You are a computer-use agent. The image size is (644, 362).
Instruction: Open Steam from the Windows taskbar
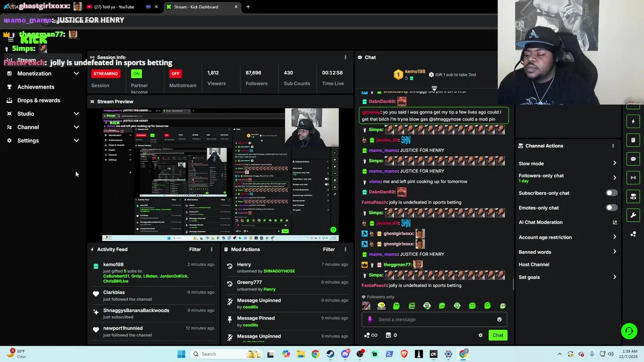(330, 354)
